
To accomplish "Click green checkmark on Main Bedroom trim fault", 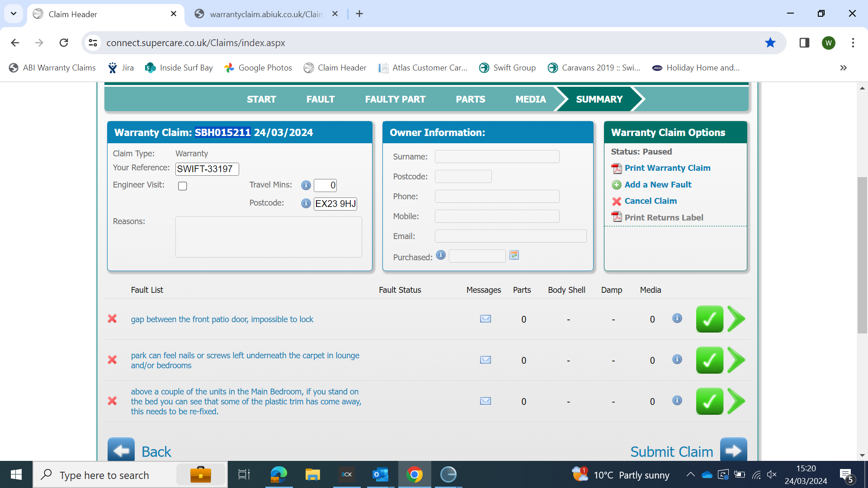I will [x=709, y=401].
